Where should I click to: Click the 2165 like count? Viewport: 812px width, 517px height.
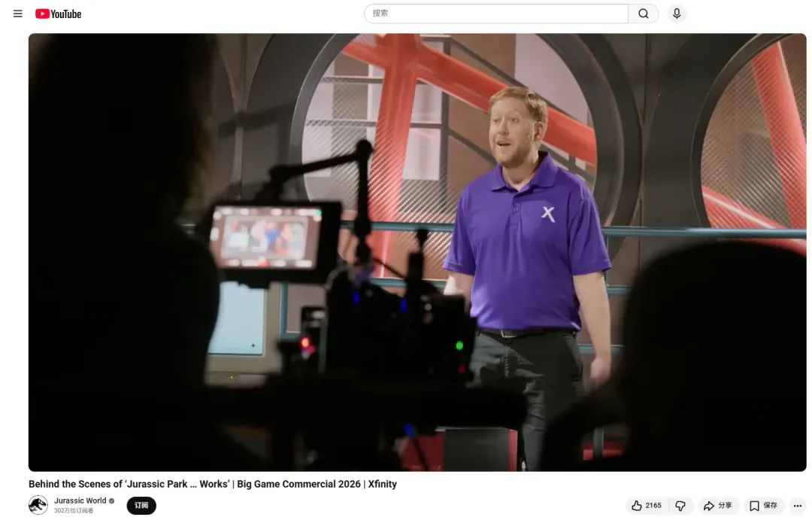pos(653,506)
